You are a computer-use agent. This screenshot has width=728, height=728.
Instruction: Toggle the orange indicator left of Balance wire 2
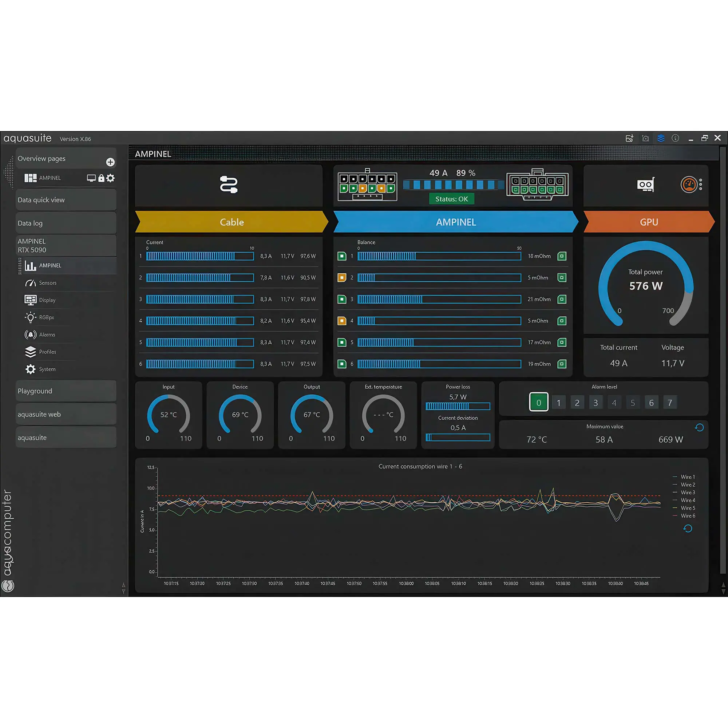pos(342,278)
